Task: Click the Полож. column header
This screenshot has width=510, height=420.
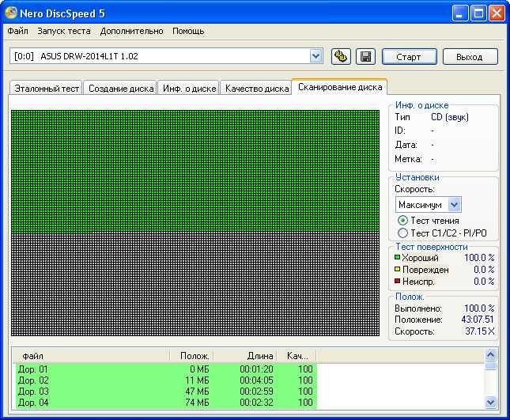Action: [192, 356]
